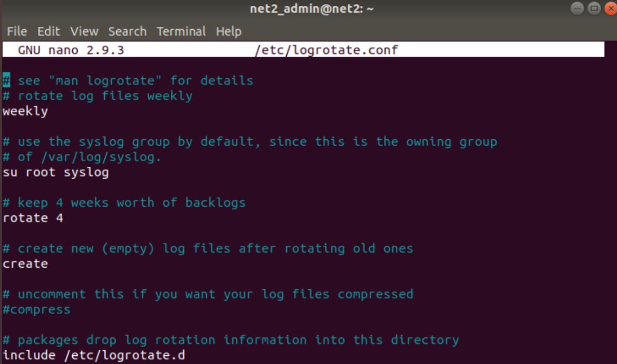
Task: Open the File menu
Action: pyautogui.click(x=17, y=31)
